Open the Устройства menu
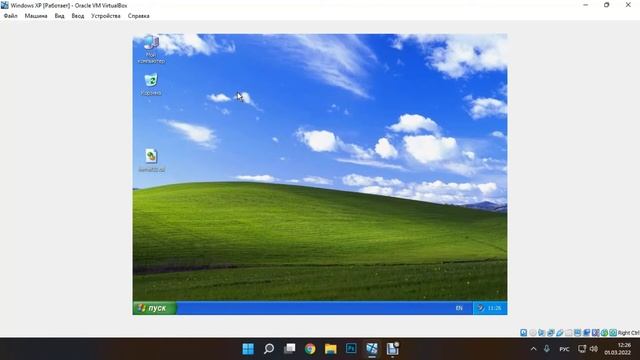The width and height of the screenshot is (640, 360). (106, 16)
